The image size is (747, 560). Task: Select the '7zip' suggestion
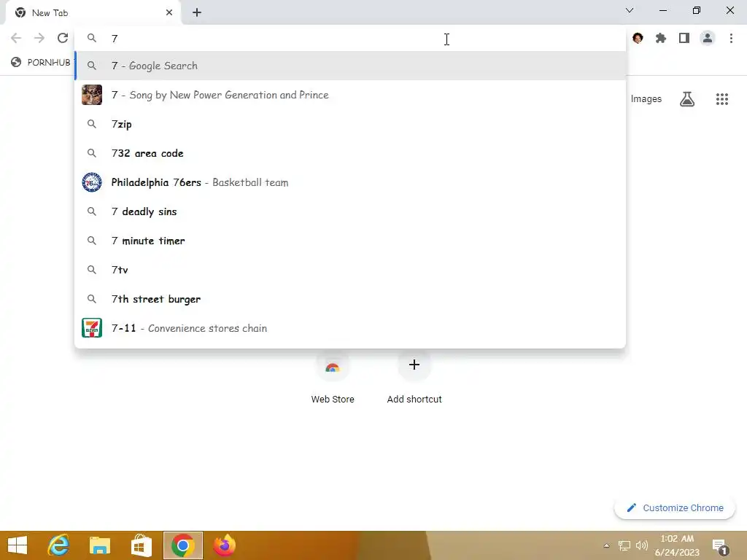click(x=350, y=124)
